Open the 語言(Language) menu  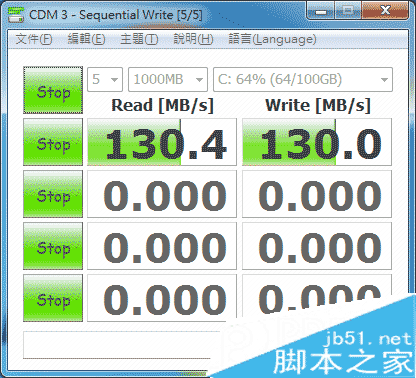[x=272, y=39]
